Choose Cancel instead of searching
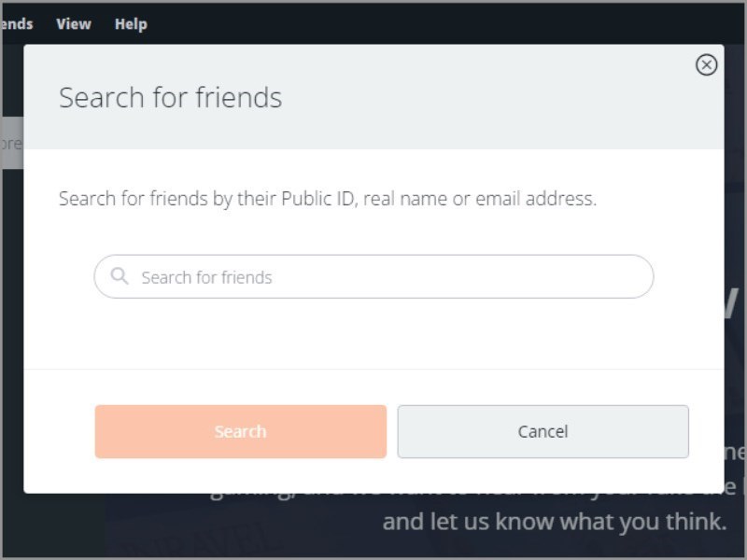The width and height of the screenshot is (747, 560). [x=543, y=431]
